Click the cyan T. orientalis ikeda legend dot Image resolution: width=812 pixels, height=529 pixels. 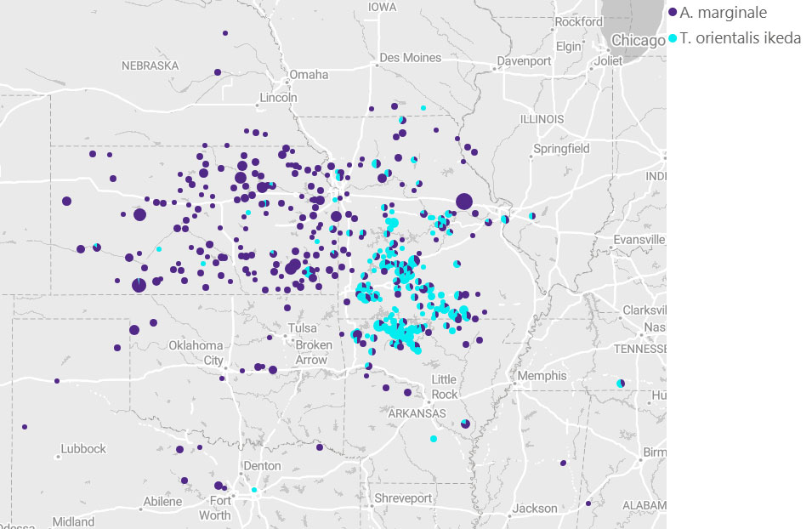[x=673, y=38]
